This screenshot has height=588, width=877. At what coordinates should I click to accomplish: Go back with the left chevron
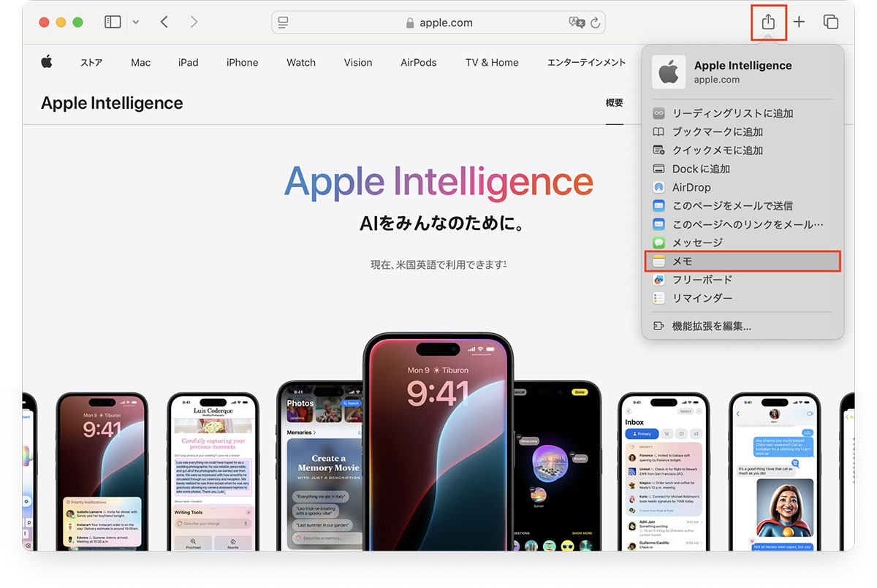(164, 22)
